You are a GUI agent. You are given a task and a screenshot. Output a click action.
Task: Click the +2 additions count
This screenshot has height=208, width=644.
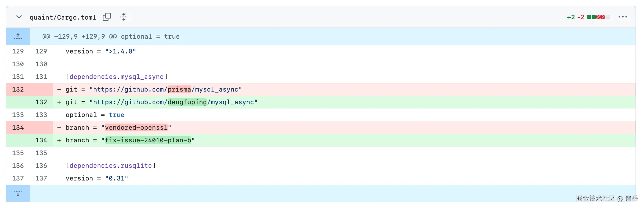[571, 17]
